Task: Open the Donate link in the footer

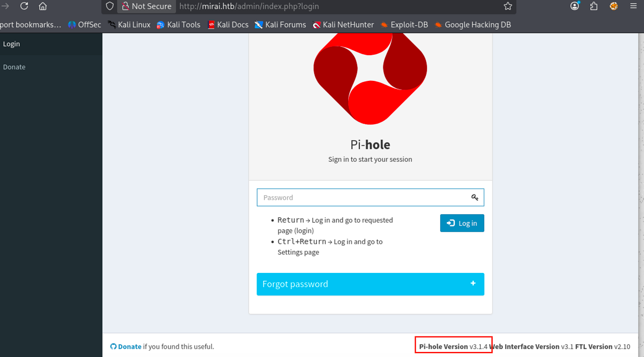Action: pyautogui.click(x=130, y=346)
